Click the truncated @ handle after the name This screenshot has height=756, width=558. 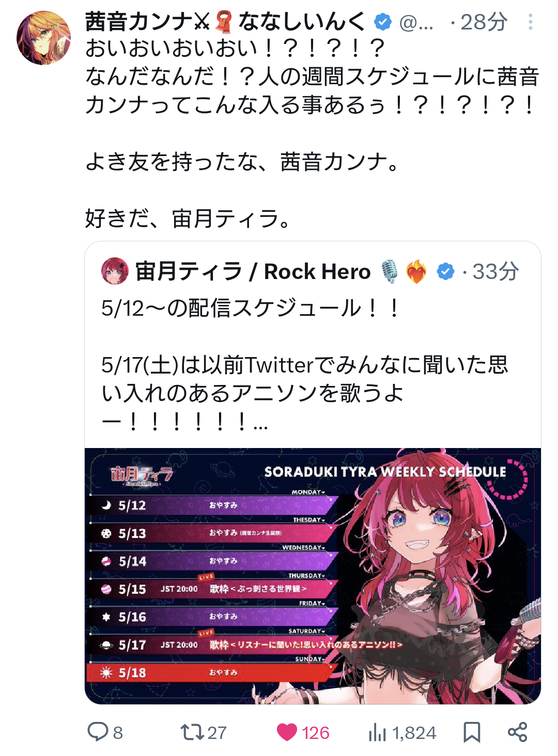pos(416,22)
